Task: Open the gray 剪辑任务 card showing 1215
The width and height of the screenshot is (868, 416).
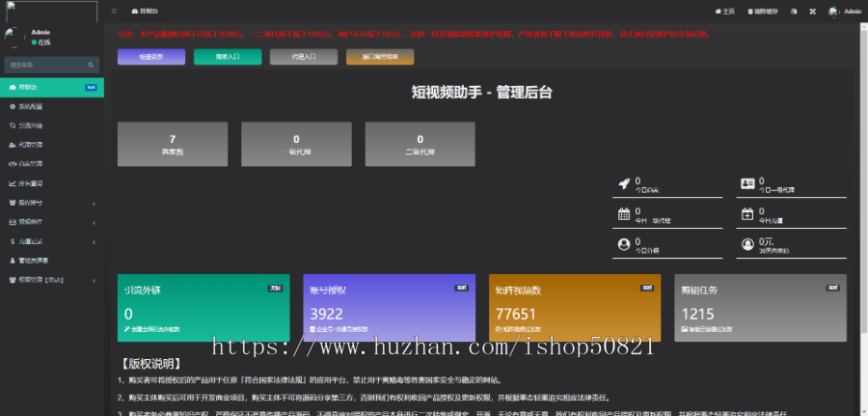Action: click(x=761, y=308)
